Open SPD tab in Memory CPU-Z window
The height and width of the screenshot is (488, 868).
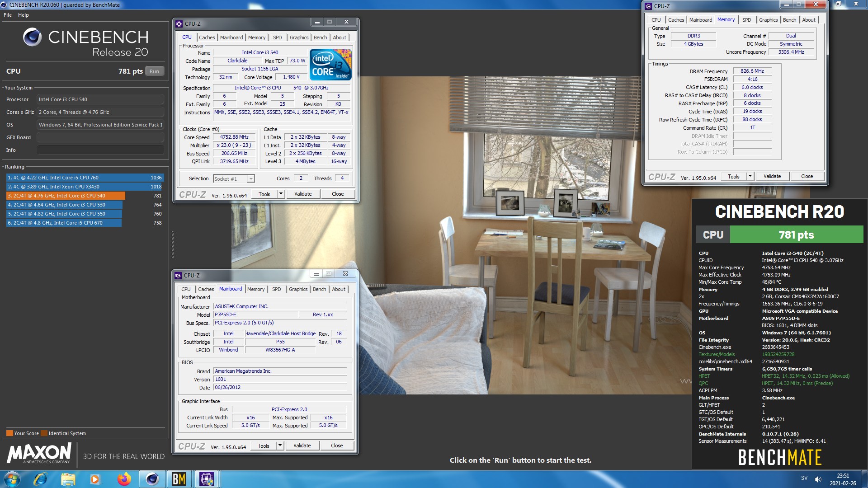746,20
